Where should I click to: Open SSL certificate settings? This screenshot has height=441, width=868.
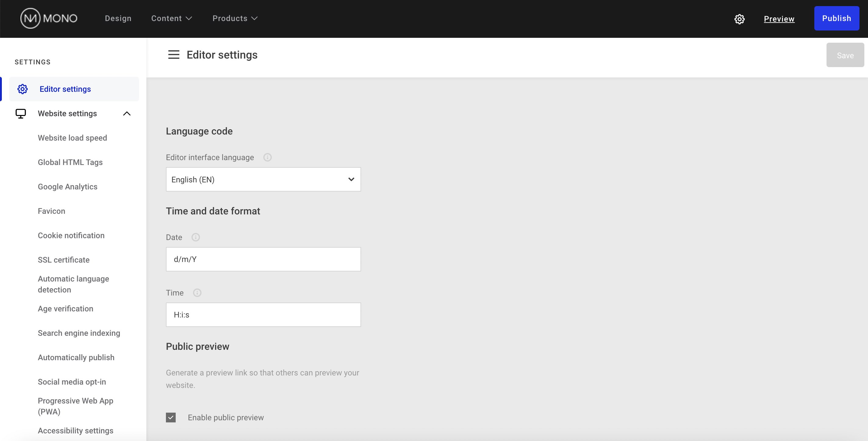click(64, 260)
